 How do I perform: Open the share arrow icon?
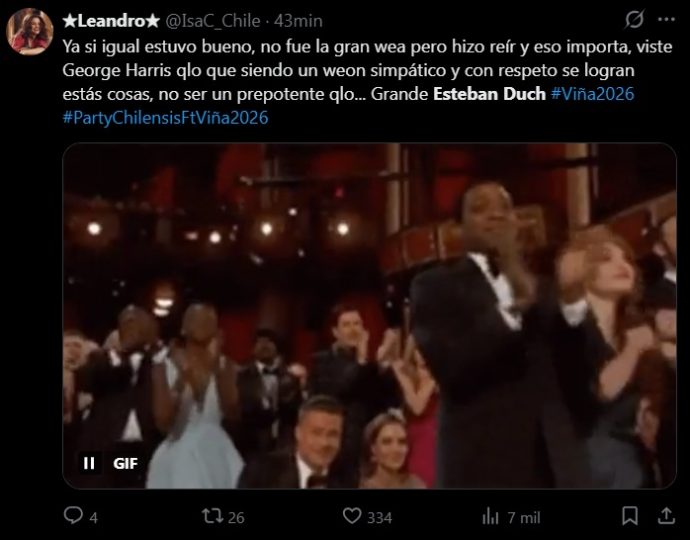(x=666, y=515)
